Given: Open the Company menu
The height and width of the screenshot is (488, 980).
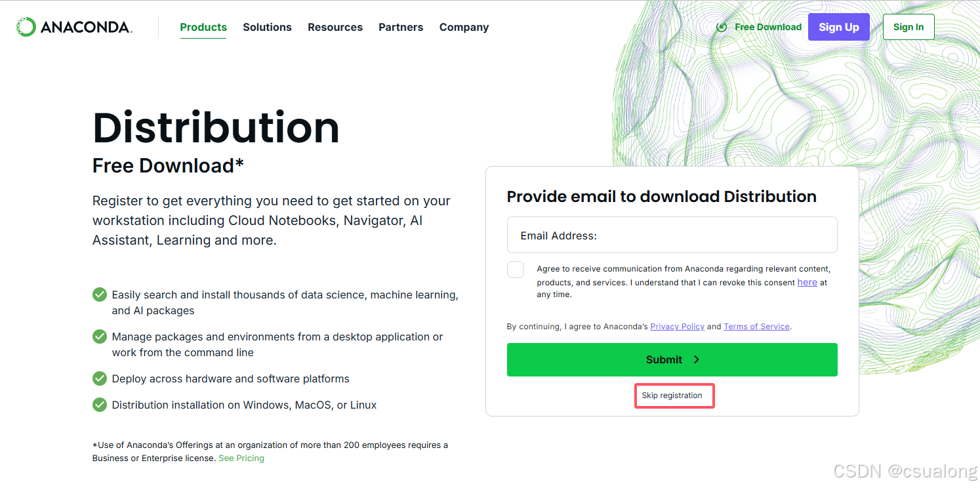Looking at the screenshot, I should point(464,27).
